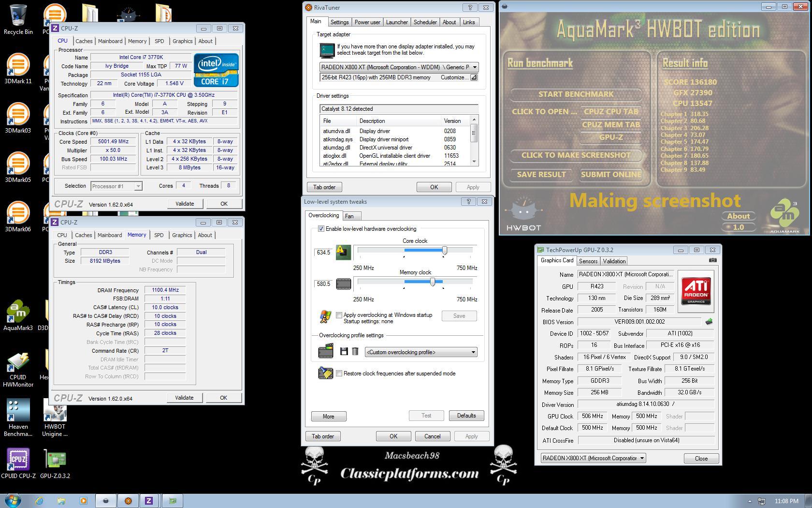The image size is (812, 508).
Task: Click RivaTuner target adapter monitor icon
Action: 327,50
